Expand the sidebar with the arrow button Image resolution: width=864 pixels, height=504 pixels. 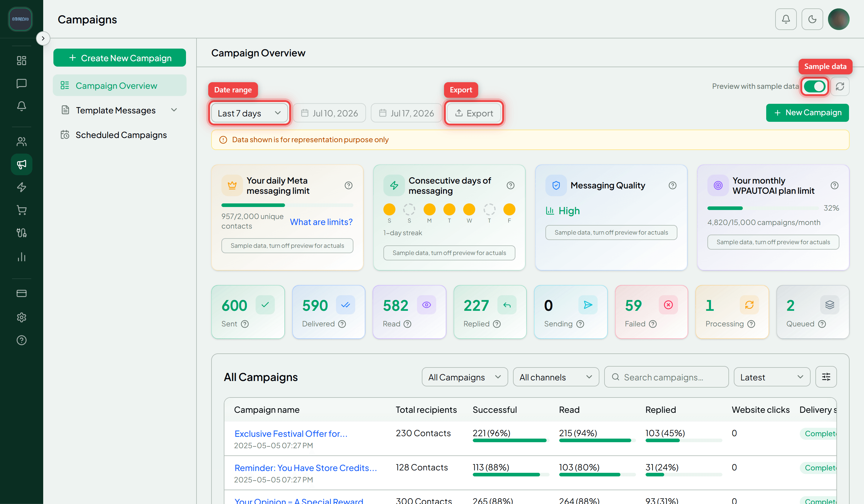43,38
